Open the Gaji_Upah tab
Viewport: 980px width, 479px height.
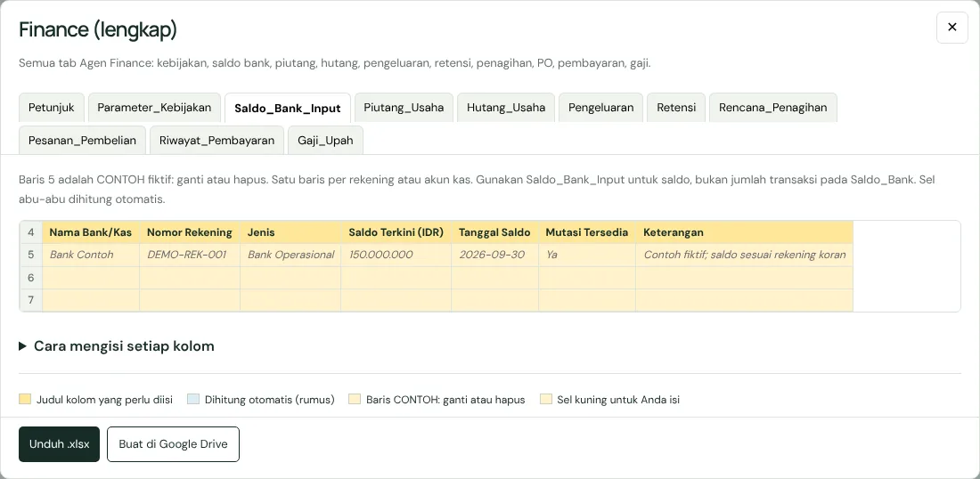click(x=325, y=141)
